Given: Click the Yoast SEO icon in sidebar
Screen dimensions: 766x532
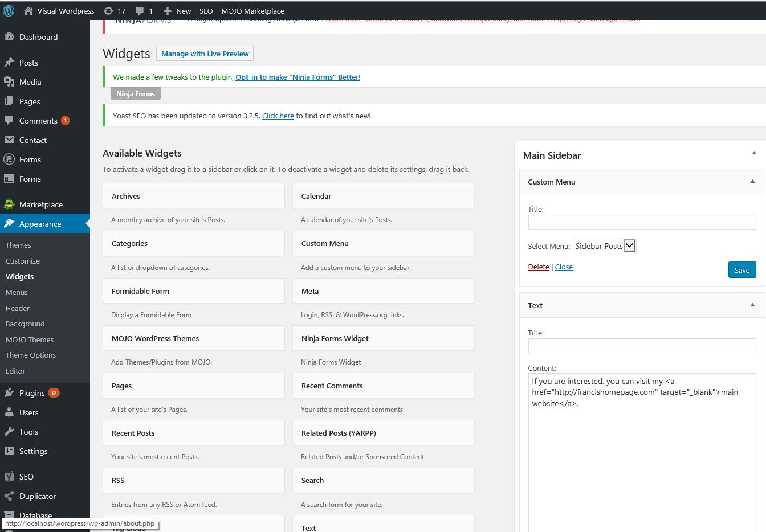Looking at the screenshot, I should 9,477.
